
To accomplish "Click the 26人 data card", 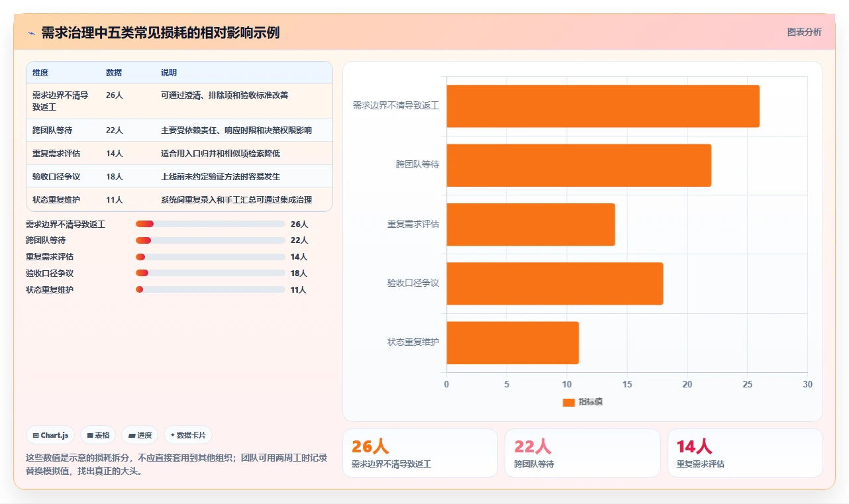I will [420, 453].
